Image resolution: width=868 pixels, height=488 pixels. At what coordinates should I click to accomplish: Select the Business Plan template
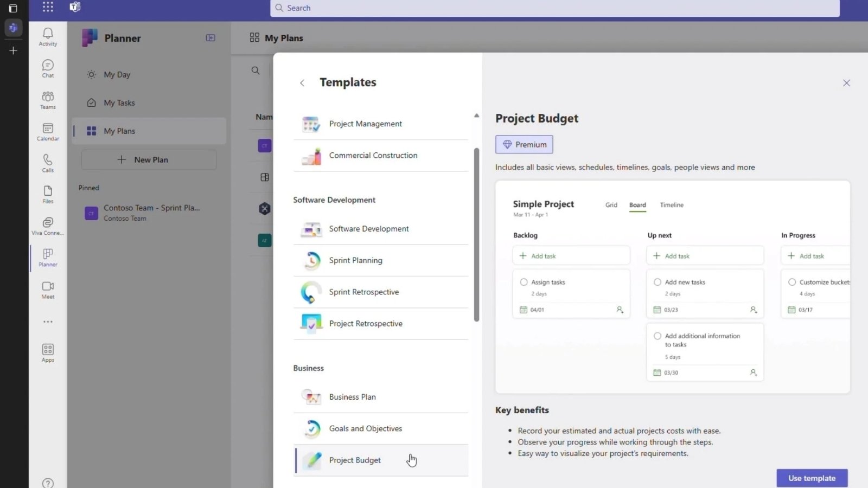381,397
